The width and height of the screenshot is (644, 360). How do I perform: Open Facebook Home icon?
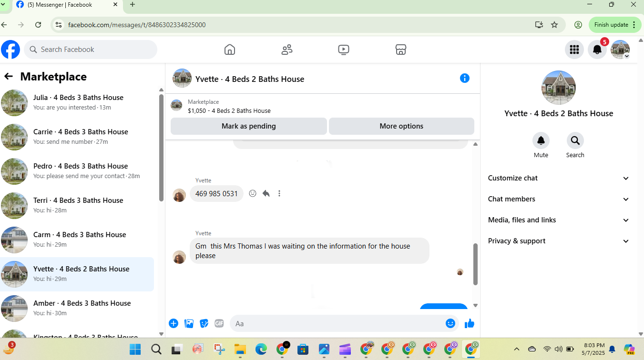[x=230, y=50]
